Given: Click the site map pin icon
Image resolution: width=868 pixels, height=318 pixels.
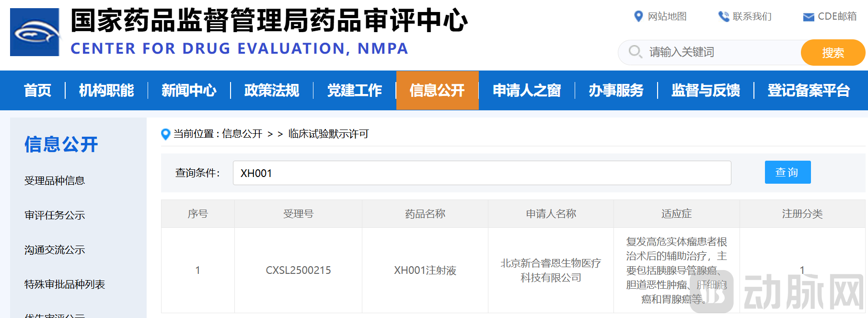Looking at the screenshot, I should pyautogui.click(x=638, y=16).
